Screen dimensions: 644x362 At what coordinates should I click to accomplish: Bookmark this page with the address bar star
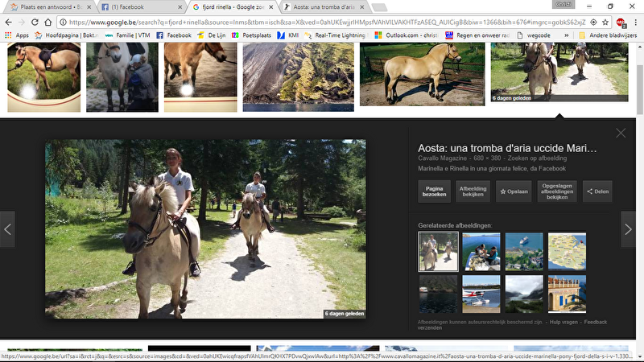605,22
